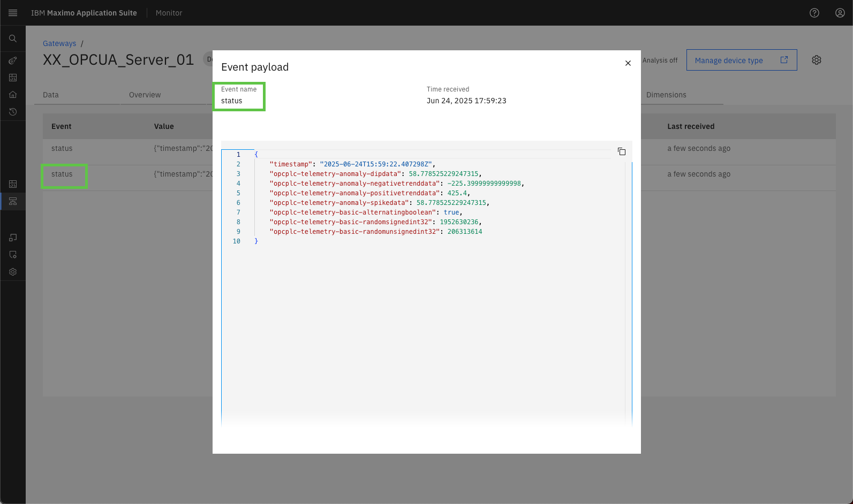
Task: Click line number 10 in the code viewer
Action: point(236,241)
